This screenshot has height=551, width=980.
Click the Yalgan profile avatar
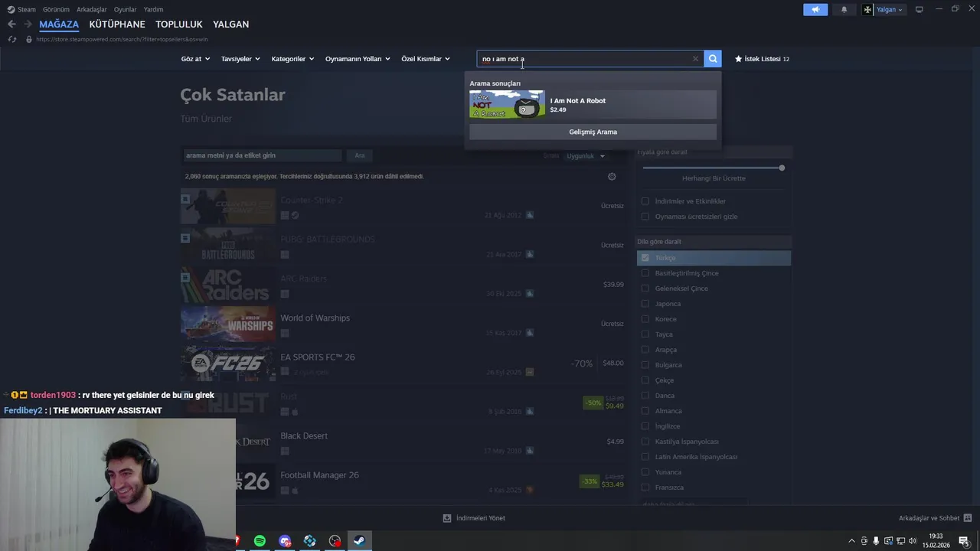pyautogui.click(x=867, y=9)
